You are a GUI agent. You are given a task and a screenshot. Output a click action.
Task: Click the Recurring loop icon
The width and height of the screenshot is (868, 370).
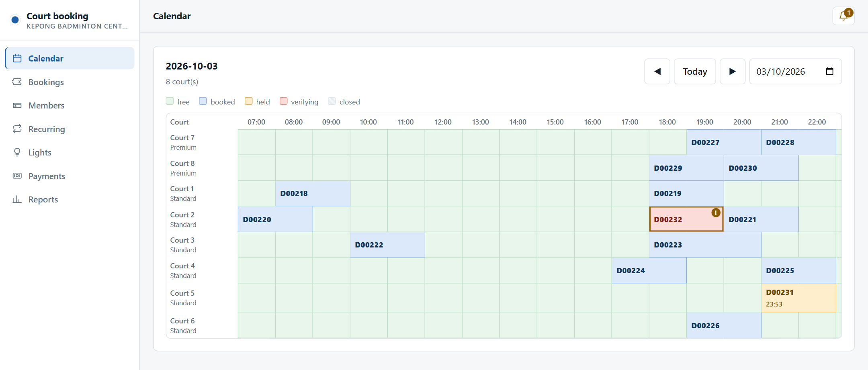[x=17, y=129]
